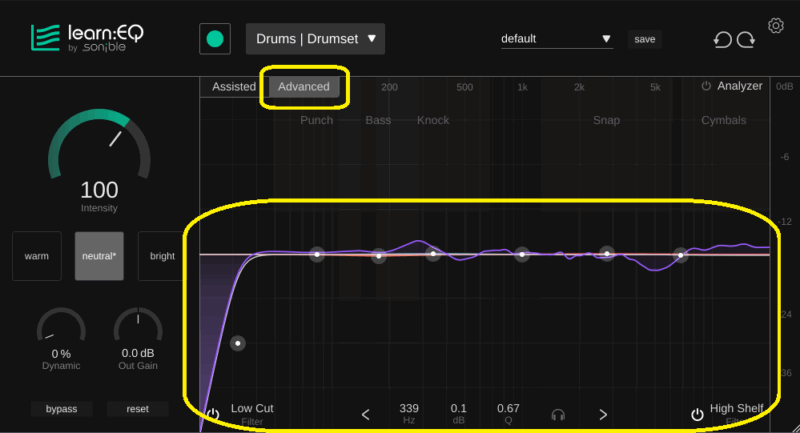Toggle the Low Cut filter power
Viewport: 800px width, 433px height.
click(x=213, y=414)
